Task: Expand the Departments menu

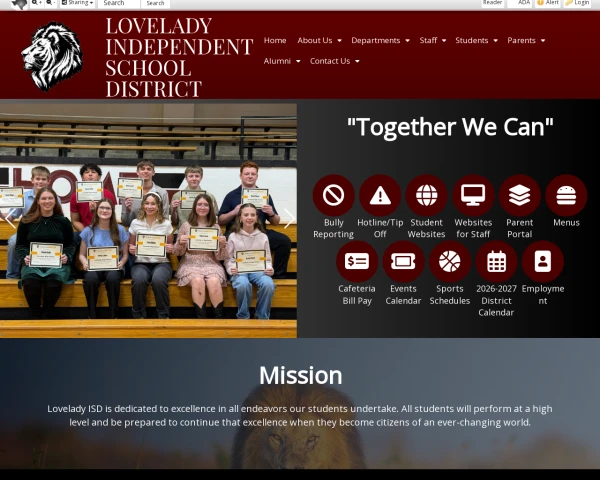Action: point(380,41)
